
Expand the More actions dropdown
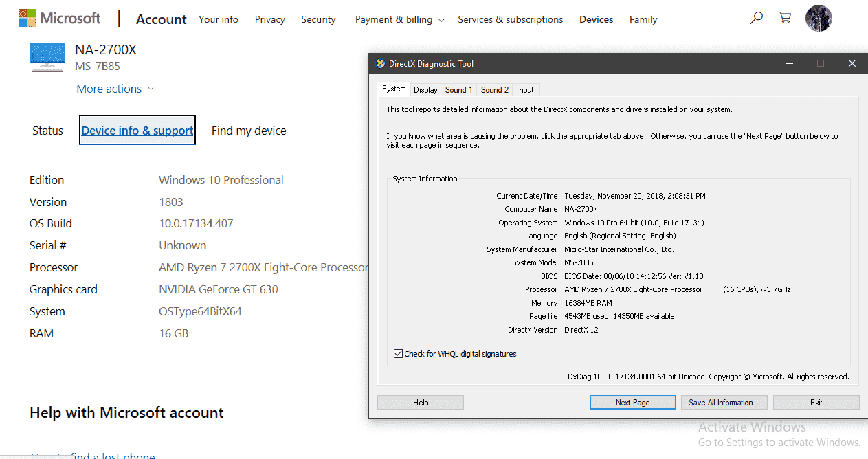[115, 89]
